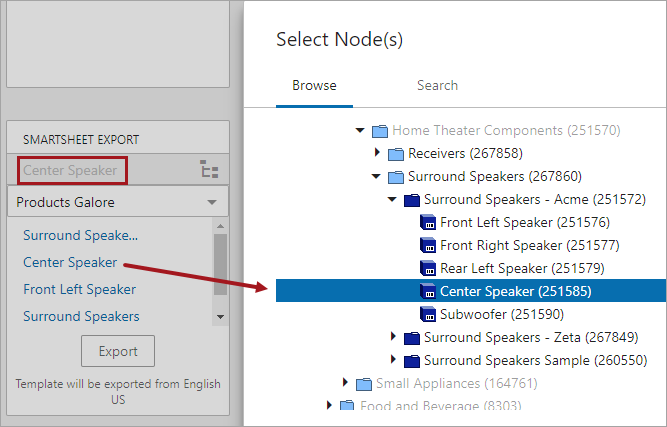Switch to the Browse tab
Screen dimensions: 667x427
click(x=314, y=86)
